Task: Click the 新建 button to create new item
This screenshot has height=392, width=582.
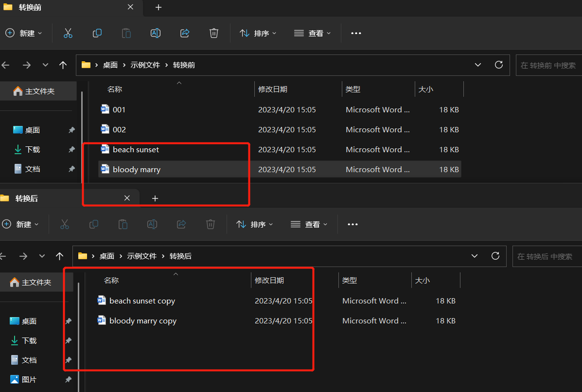Action: pyautogui.click(x=23, y=33)
